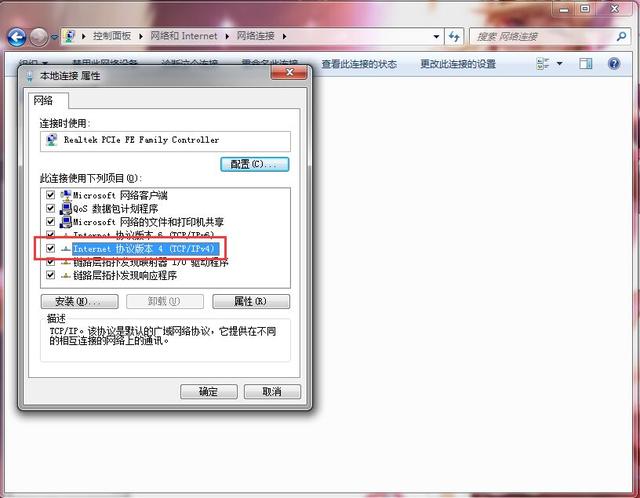Click the search magnifier icon
Viewport: 640px width, 498px height.
pos(618,36)
